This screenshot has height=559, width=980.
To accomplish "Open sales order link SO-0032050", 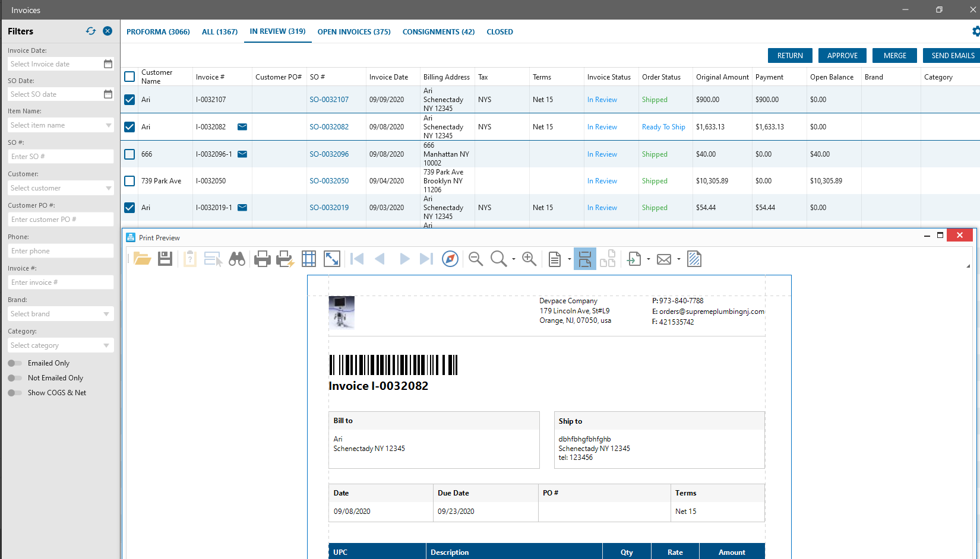I will click(x=329, y=181).
